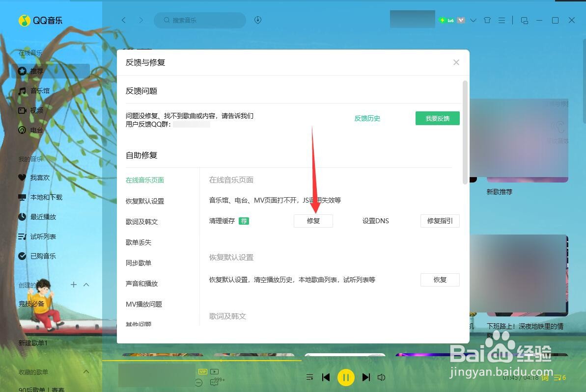Image resolution: width=586 pixels, height=392 pixels.
Task: Open 最近播放 history list
Action: tap(22, 217)
